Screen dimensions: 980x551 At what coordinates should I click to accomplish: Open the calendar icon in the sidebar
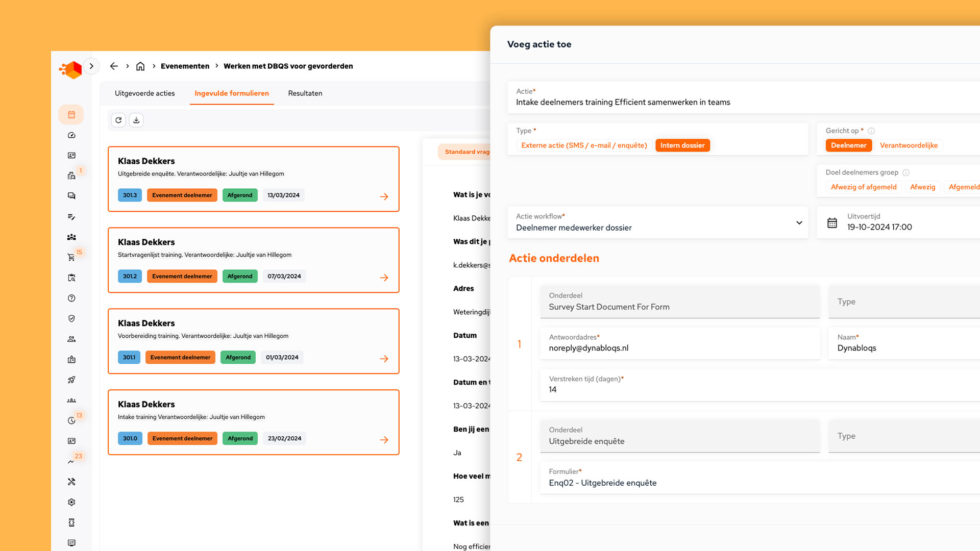click(71, 115)
